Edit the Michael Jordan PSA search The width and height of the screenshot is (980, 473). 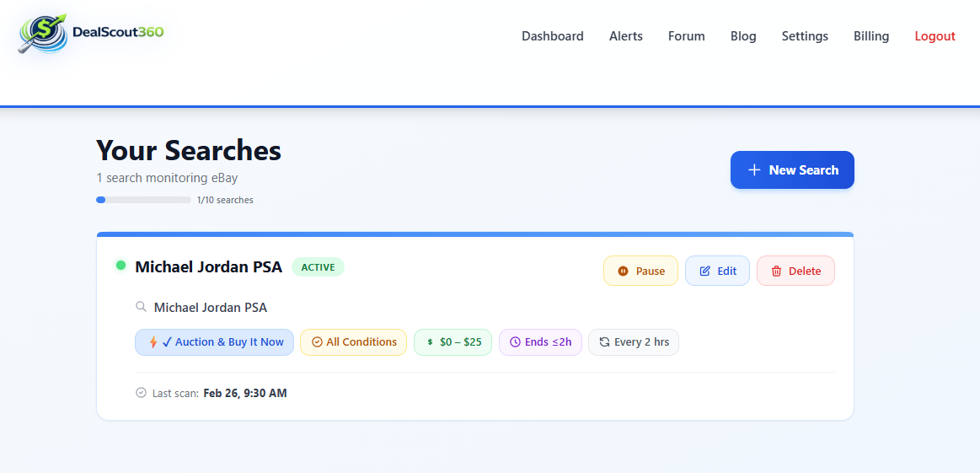pos(717,271)
